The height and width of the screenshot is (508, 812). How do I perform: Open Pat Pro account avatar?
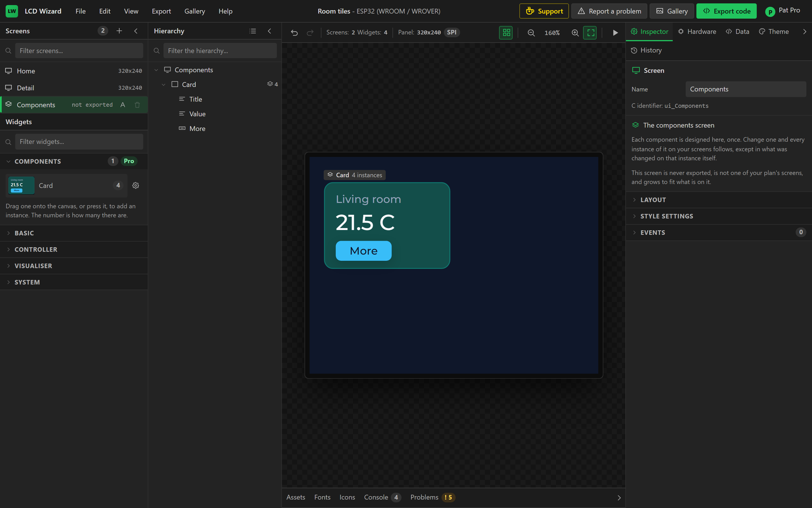click(770, 11)
